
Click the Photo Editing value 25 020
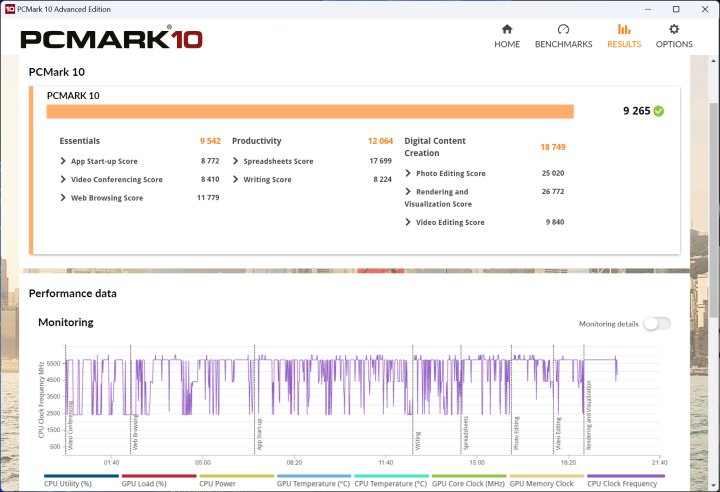(553, 173)
